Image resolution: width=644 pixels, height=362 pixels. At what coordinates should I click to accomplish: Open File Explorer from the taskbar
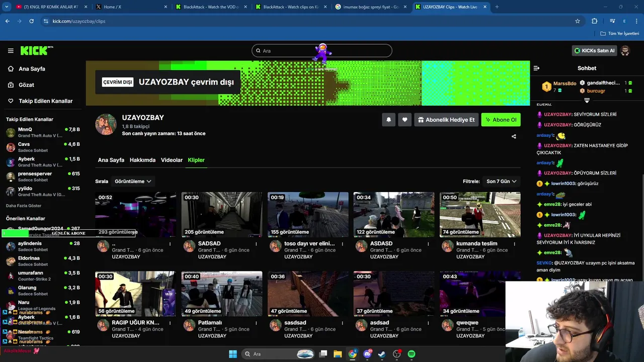tap(338, 354)
